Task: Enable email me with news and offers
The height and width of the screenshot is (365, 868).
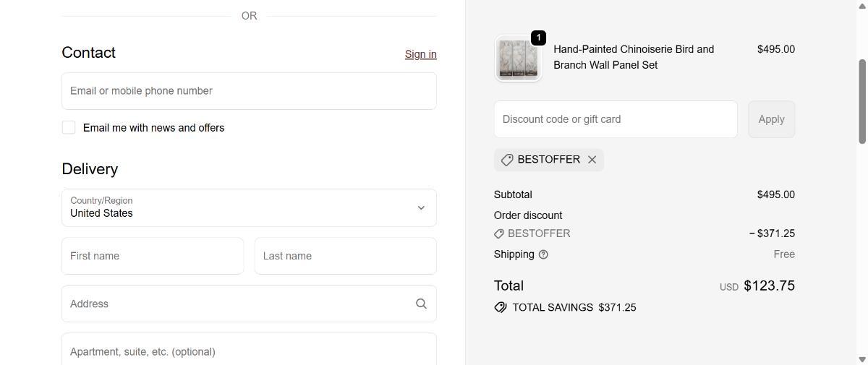Action: point(69,128)
